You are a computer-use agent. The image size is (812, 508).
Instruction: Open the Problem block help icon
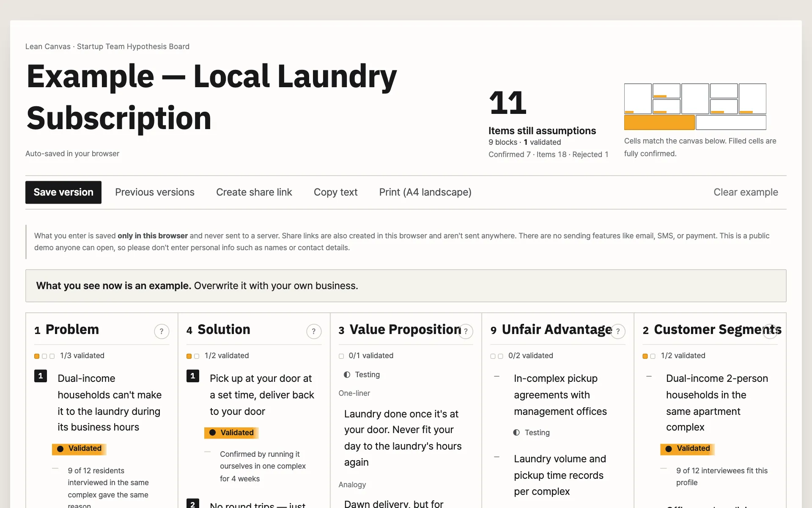(x=162, y=331)
